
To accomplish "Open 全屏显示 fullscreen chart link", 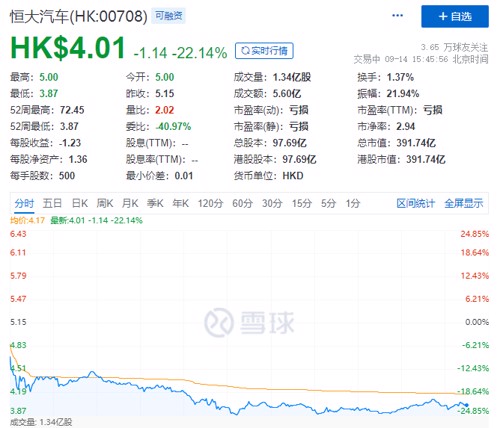I will 464,203.
